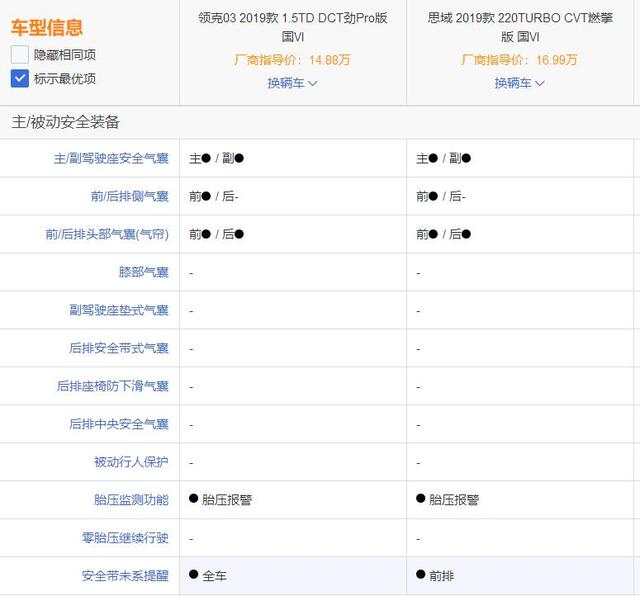Click the 主/副驾驶座安全气囊 row label
Image resolution: width=640 pixels, height=596 pixels.
pyautogui.click(x=111, y=159)
